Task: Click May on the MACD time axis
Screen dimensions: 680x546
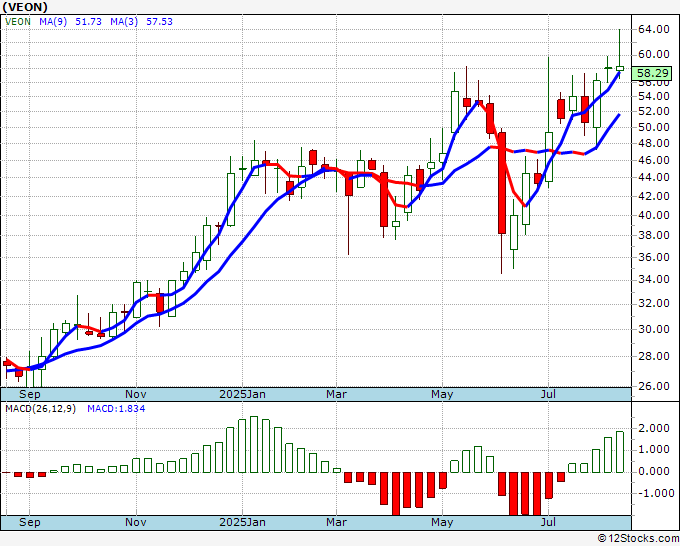Action: point(442,522)
